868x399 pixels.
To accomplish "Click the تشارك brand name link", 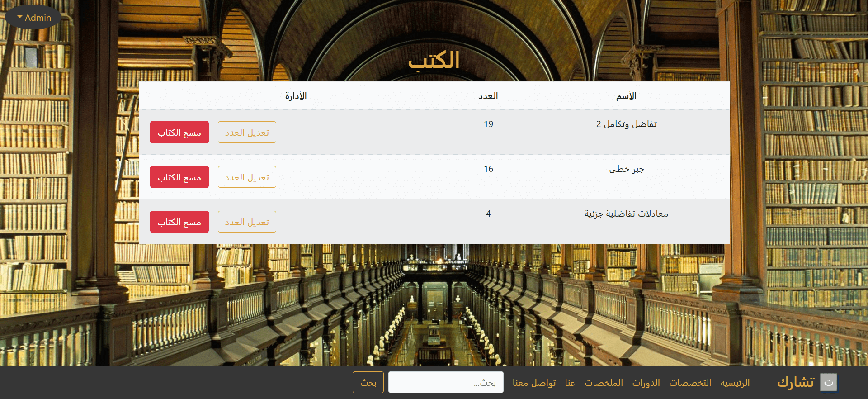I will pyautogui.click(x=796, y=382).
